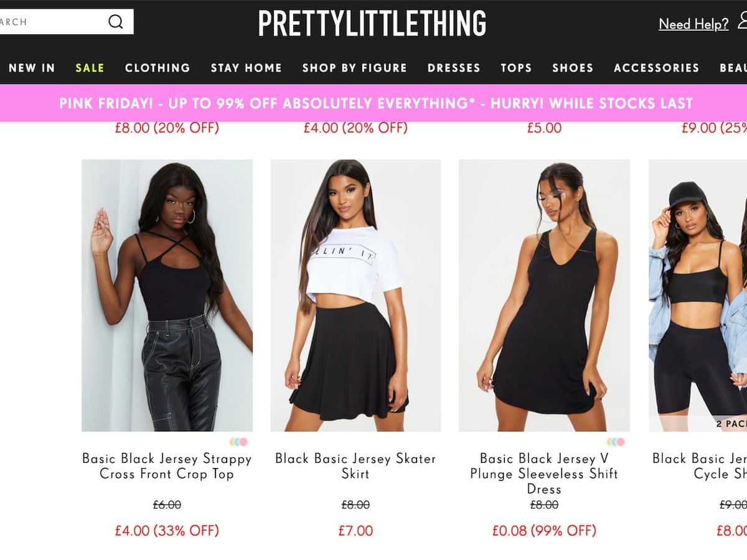The height and width of the screenshot is (560, 747).
Task: Open ACCESSORIES category
Action: pyautogui.click(x=656, y=68)
